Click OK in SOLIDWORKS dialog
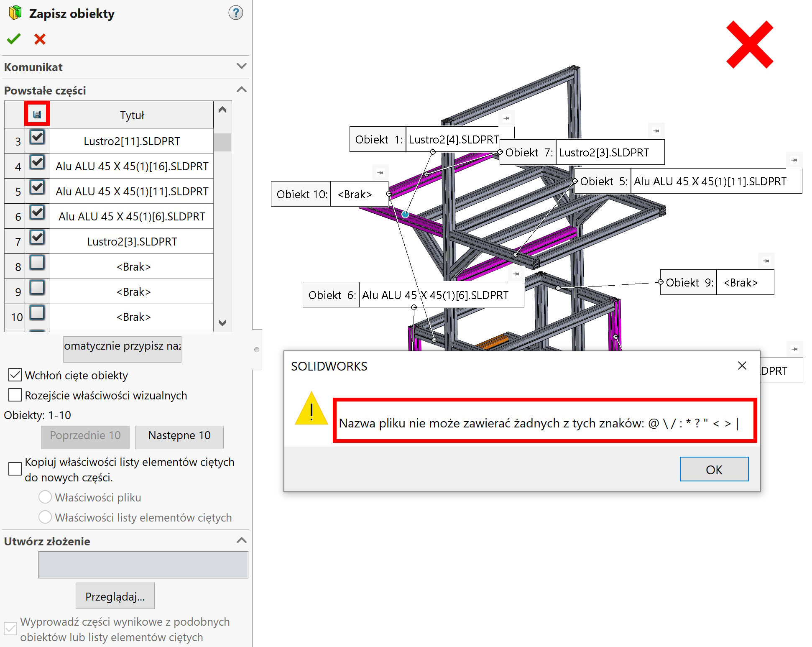This screenshot has width=812, height=647. [714, 469]
